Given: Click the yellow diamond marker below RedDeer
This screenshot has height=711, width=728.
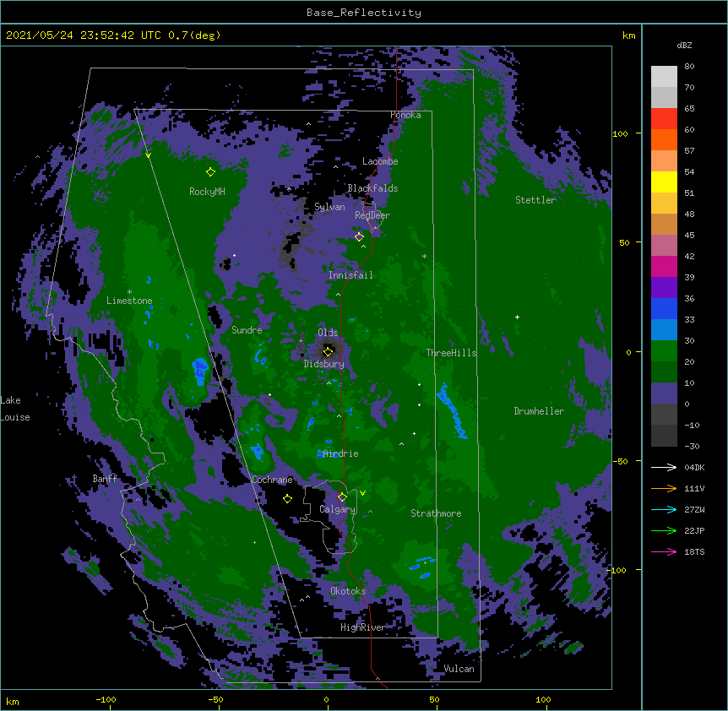Looking at the screenshot, I should point(359,237).
